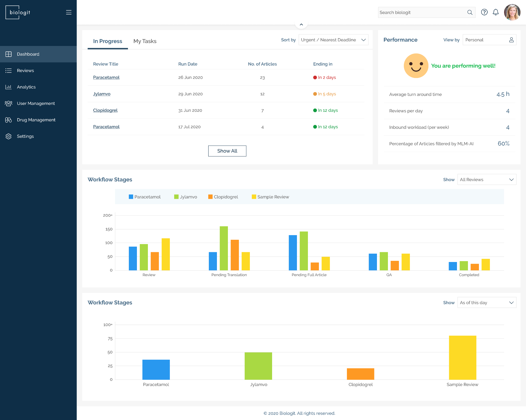Toggle the hamburger menu in the sidebar
The height and width of the screenshot is (420, 526).
click(68, 12)
